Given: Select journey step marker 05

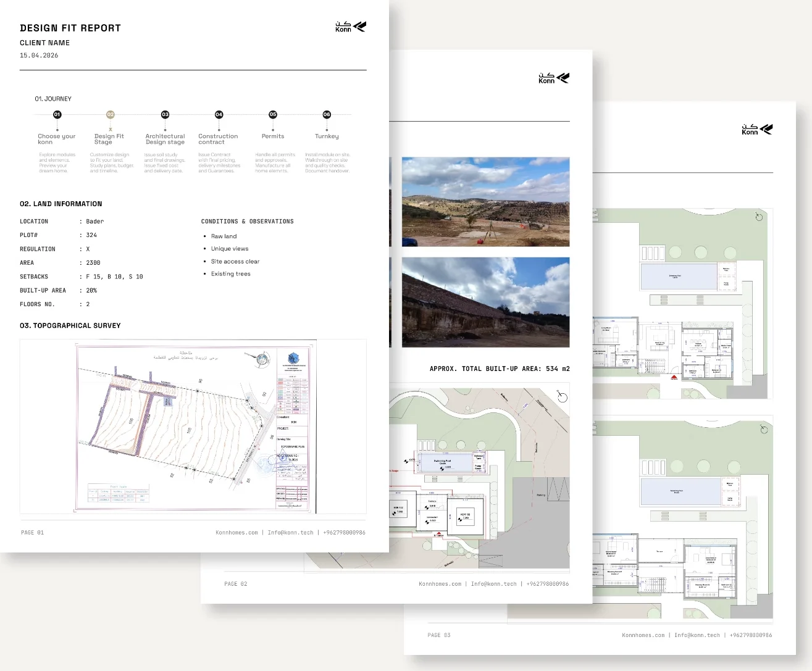Looking at the screenshot, I should 273,114.
